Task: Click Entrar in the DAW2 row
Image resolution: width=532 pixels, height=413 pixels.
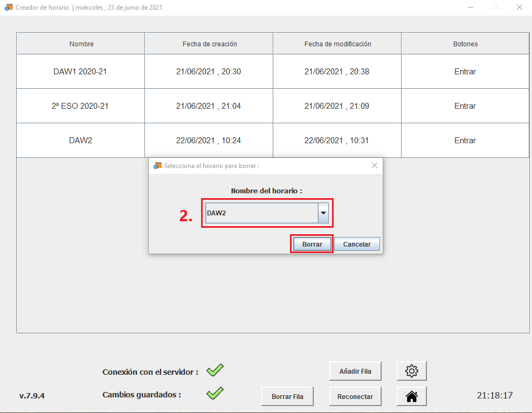Action: (465, 141)
